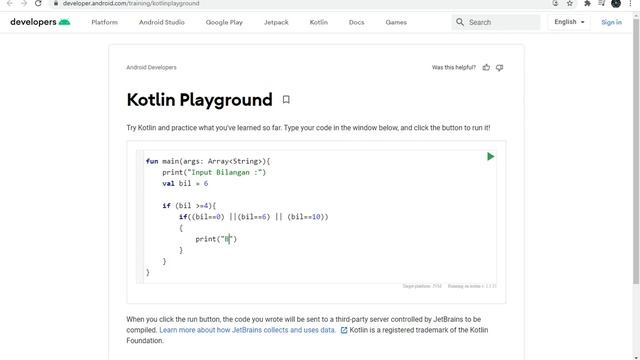Click the 'fun main(args: Array<String>){' line
The image size is (640, 360).
click(208, 161)
